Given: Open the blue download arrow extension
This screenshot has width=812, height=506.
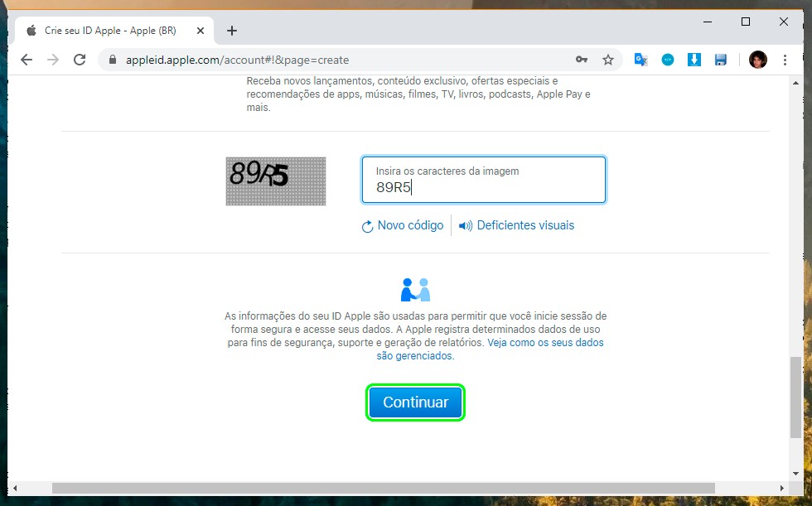Looking at the screenshot, I should point(694,60).
